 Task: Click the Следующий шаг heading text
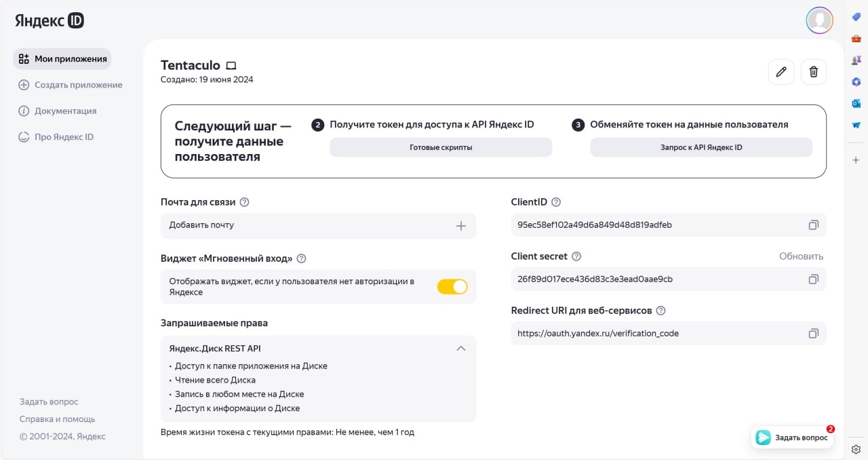[x=233, y=141]
